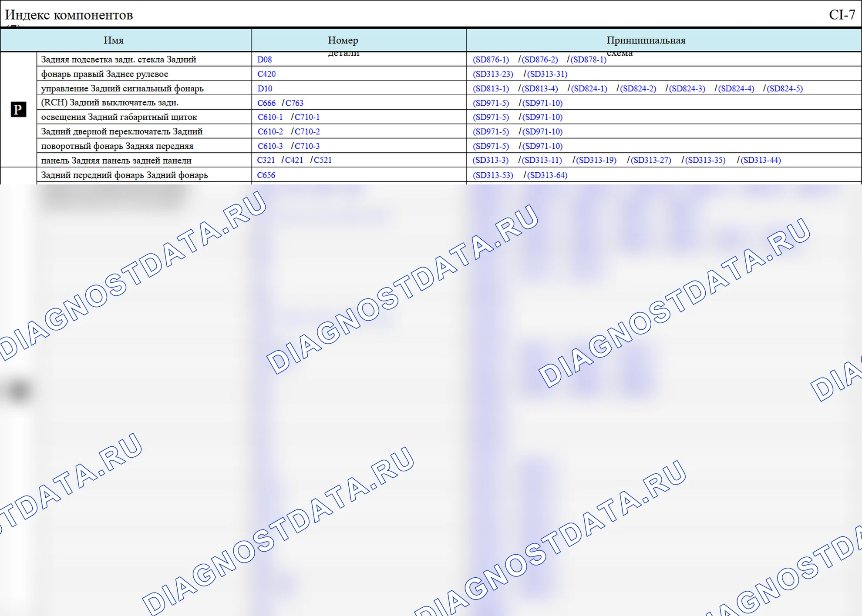Select row name 'управление Задний сигнальный фонарь'

(x=122, y=89)
